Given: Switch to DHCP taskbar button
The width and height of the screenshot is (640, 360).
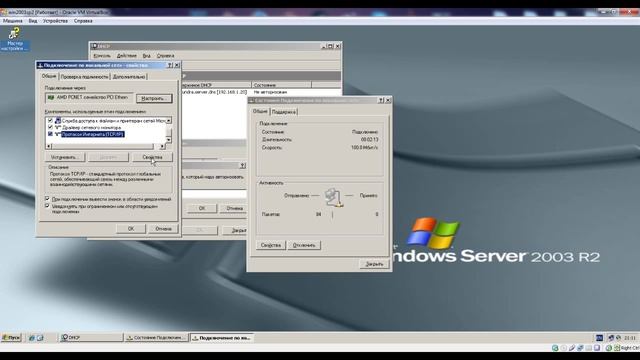Looking at the screenshot, I should coord(91,338).
